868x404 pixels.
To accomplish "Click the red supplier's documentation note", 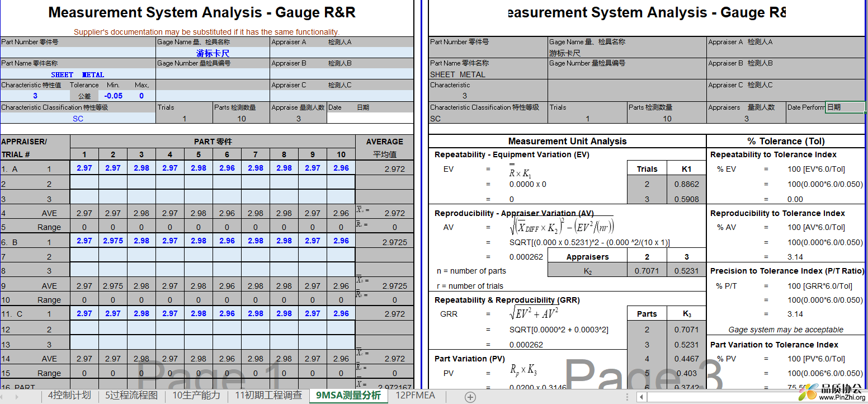I will coord(206,32).
